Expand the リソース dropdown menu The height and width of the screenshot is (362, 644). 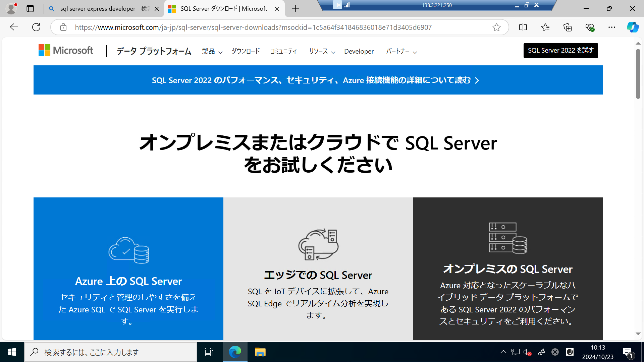tap(321, 51)
